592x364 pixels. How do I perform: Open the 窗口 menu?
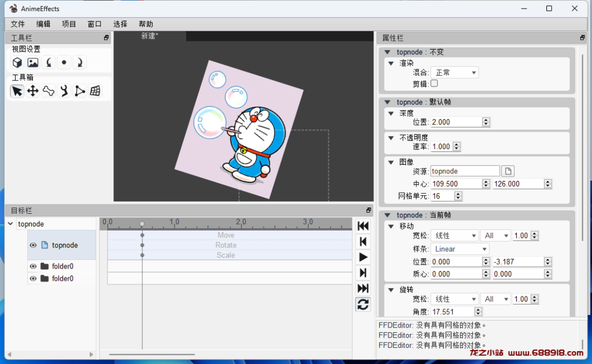pos(94,24)
